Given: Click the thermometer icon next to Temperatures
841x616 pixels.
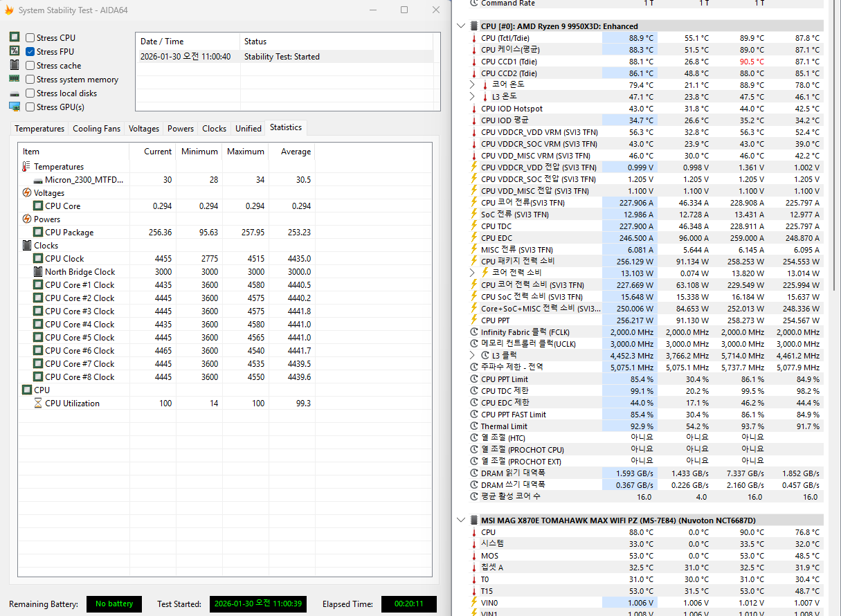Looking at the screenshot, I should click(x=26, y=167).
